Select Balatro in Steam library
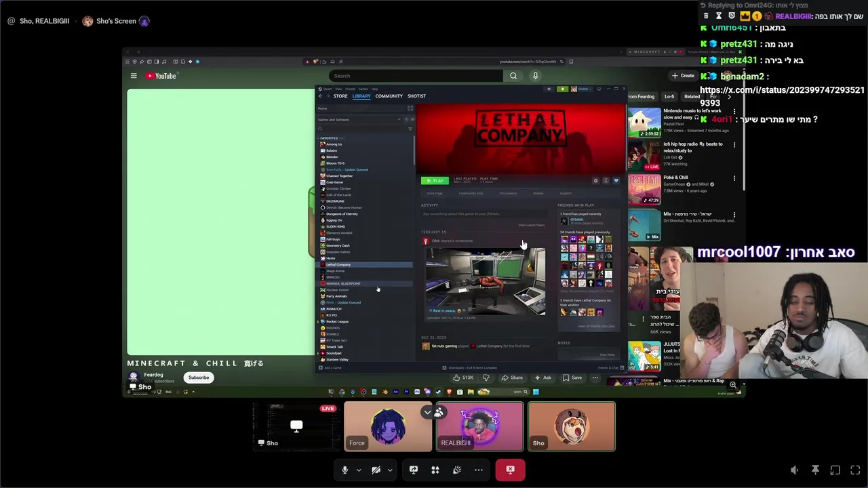The height and width of the screenshot is (488, 868). pyautogui.click(x=332, y=150)
